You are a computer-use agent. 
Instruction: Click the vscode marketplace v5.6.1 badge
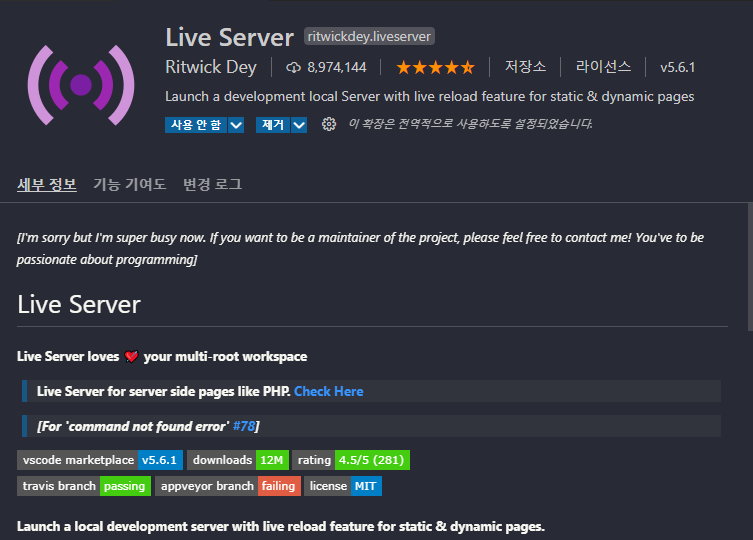click(100, 460)
